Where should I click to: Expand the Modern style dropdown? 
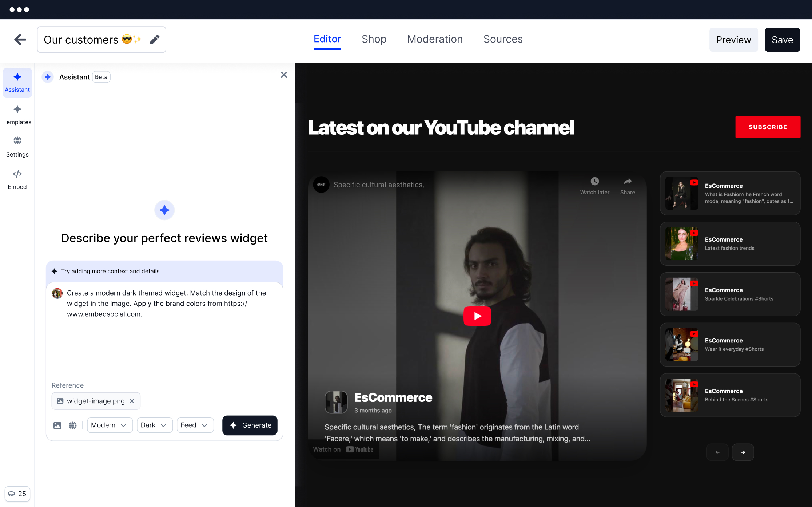(109, 425)
